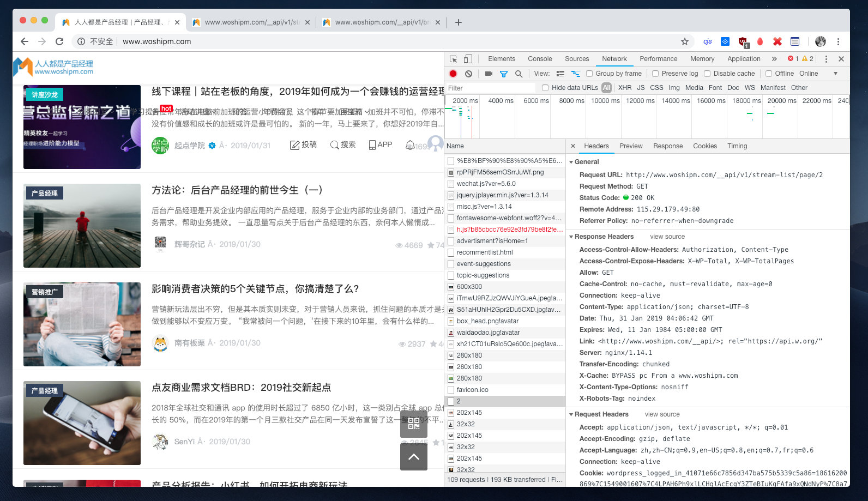
Task: Switch to large request rows view
Action: click(x=560, y=74)
